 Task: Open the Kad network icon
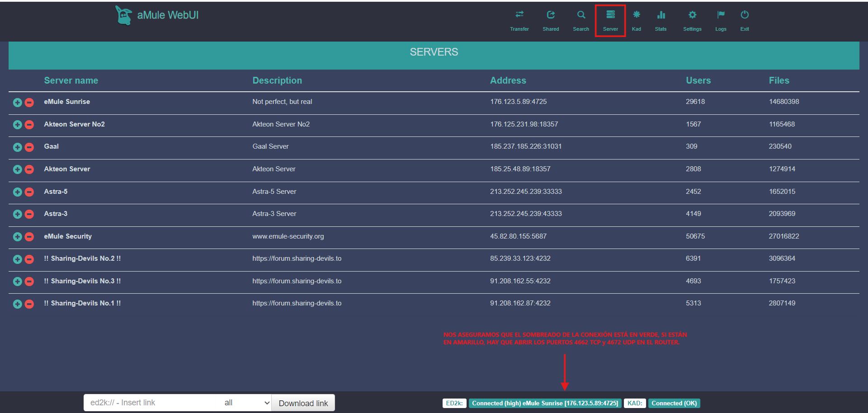637,15
